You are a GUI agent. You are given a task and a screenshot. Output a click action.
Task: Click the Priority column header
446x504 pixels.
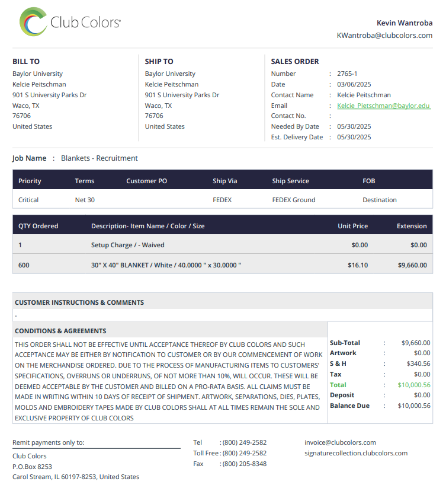tap(30, 181)
